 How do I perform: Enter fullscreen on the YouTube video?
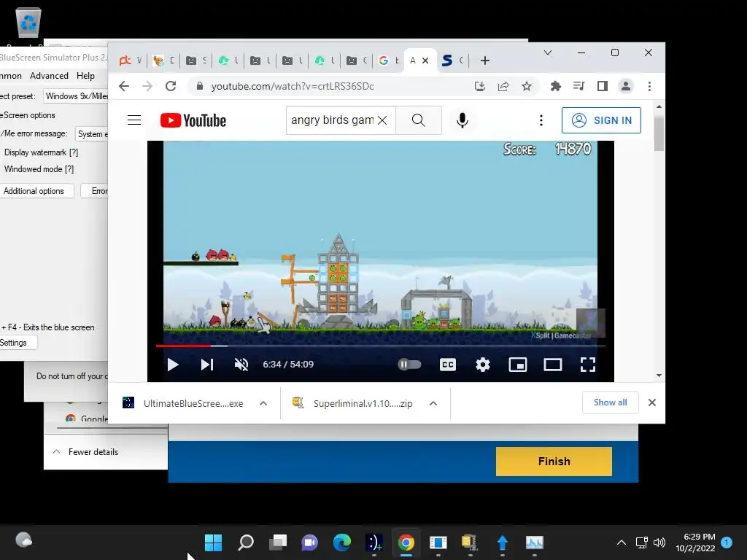point(588,365)
